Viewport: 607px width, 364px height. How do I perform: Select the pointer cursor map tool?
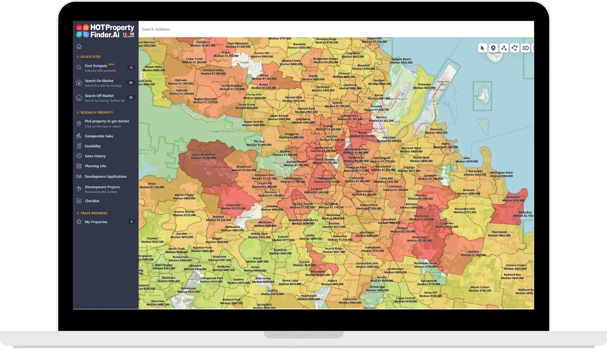tap(482, 48)
